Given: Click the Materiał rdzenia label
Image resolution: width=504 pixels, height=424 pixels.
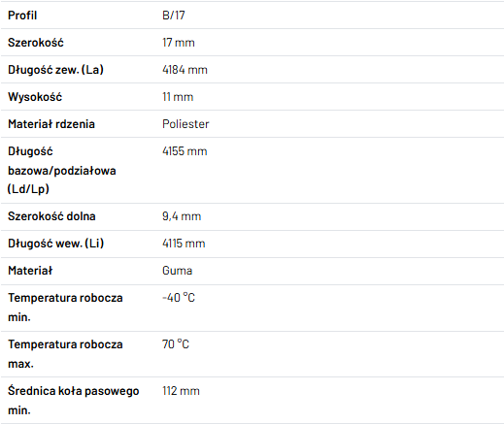Looking at the screenshot, I should pyautogui.click(x=51, y=124).
